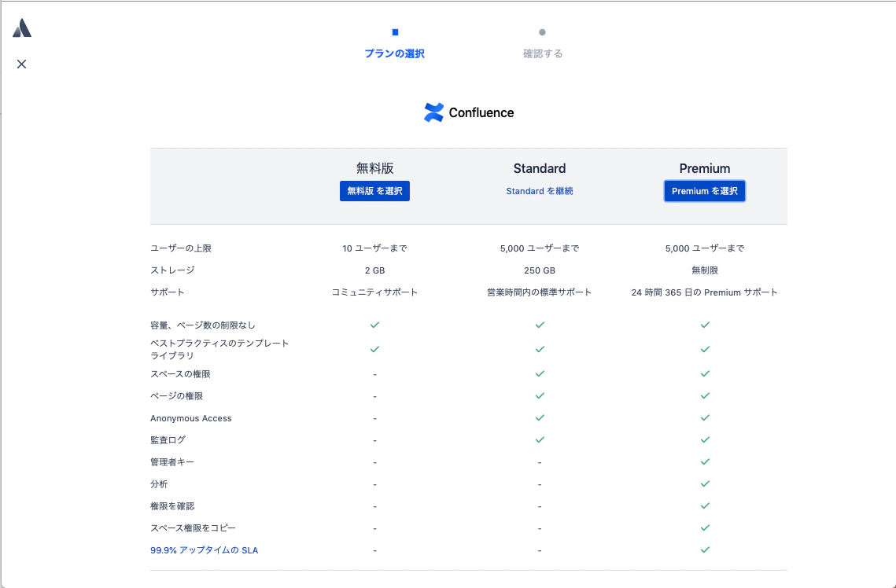Click the ストレージ row label
This screenshot has height=588, width=896.
pyautogui.click(x=172, y=270)
